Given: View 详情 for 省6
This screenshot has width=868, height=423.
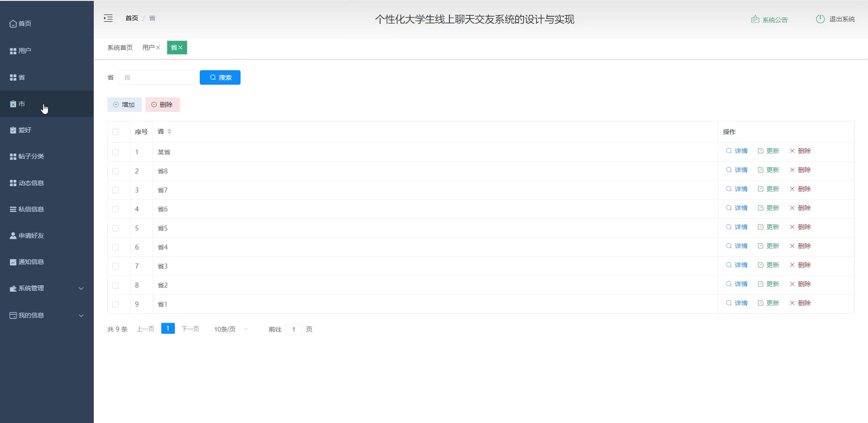Looking at the screenshot, I should [x=737, y=208].
